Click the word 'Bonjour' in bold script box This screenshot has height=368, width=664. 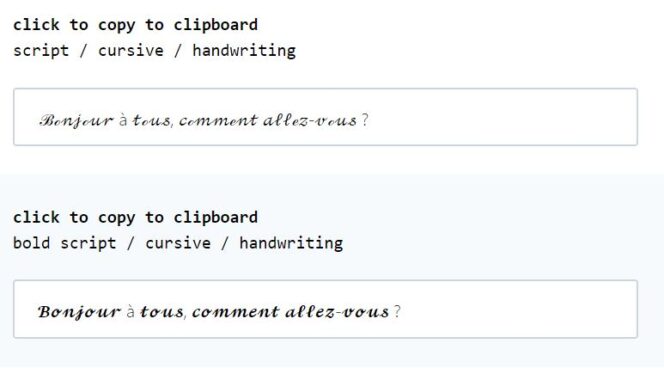pos(79,313)
